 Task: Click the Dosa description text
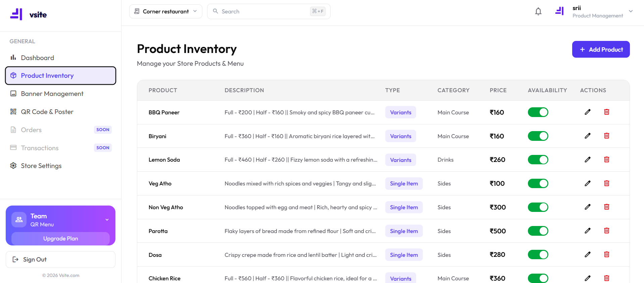click(x=300, y=255)
